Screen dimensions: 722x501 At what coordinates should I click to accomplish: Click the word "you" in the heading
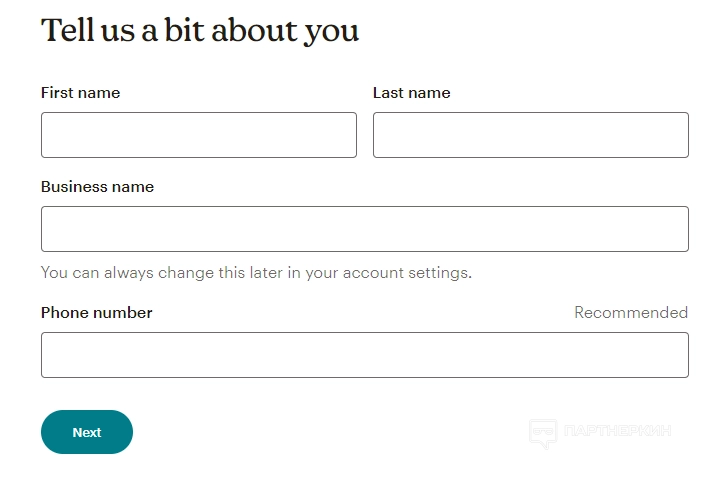tap(330, 31)
